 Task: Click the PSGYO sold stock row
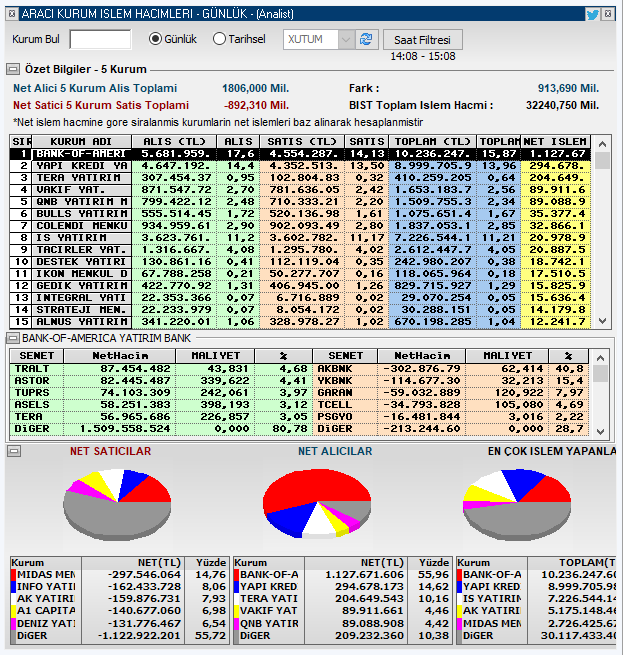pos(451,417)
